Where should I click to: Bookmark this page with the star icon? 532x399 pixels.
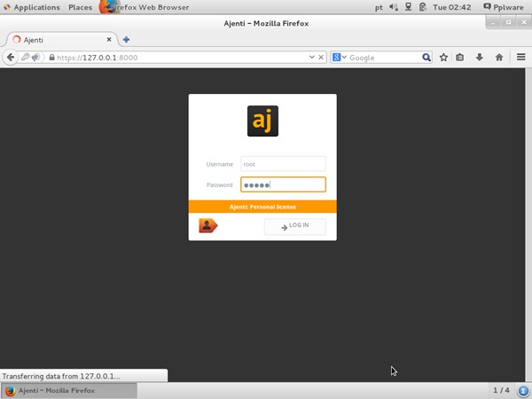443,58
